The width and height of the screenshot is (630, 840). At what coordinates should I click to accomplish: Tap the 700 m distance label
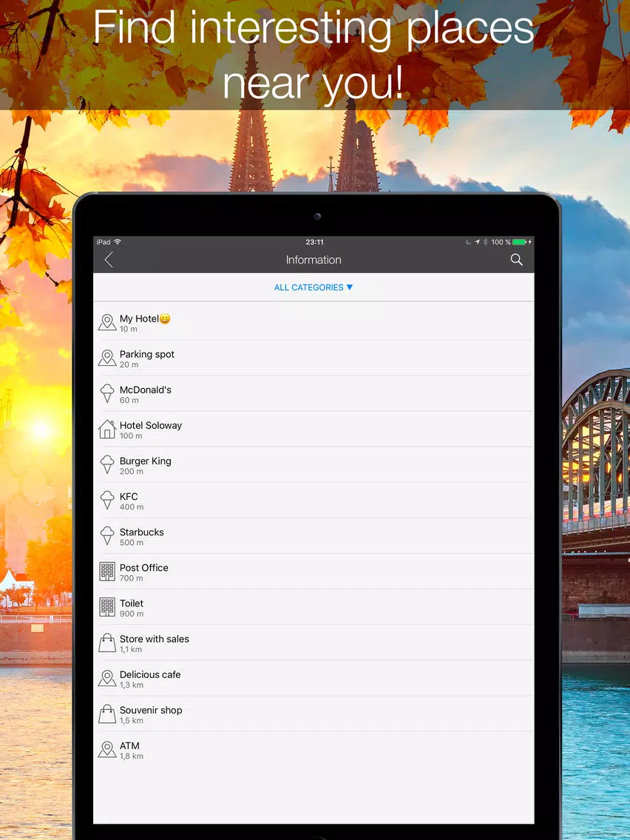click(x=132, y=578)
